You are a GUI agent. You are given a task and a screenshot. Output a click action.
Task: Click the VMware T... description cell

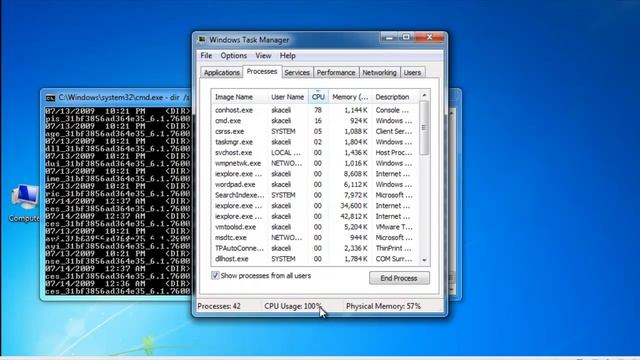coord(394,227)
